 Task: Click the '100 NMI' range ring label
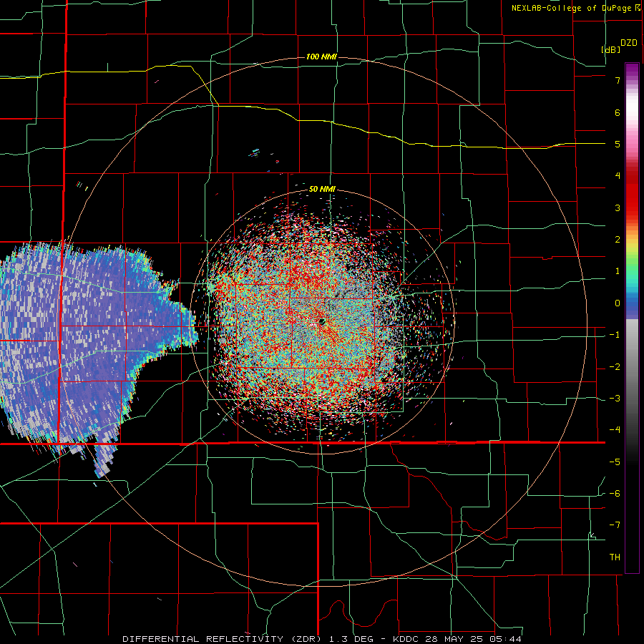[321, 57]
